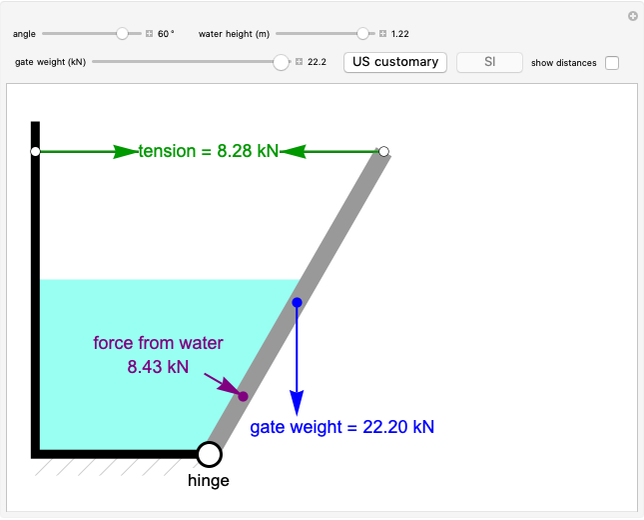Screen dimensions: 644x520
Task: Click the purple water force point
Action: click(x=243, y=396)
